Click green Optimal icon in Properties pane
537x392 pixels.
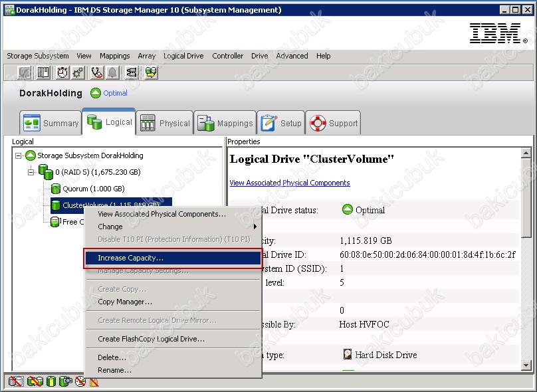pos(348,209)
